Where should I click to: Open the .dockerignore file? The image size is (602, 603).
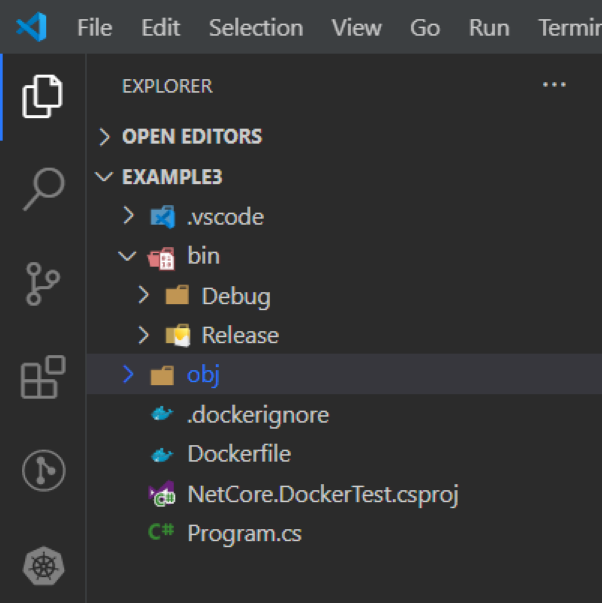tap(258, 415)
